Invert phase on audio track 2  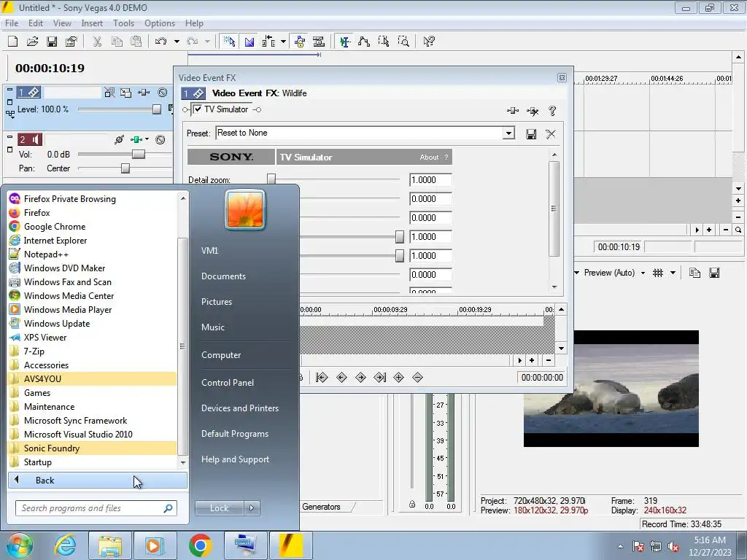(x=119, y=139)
